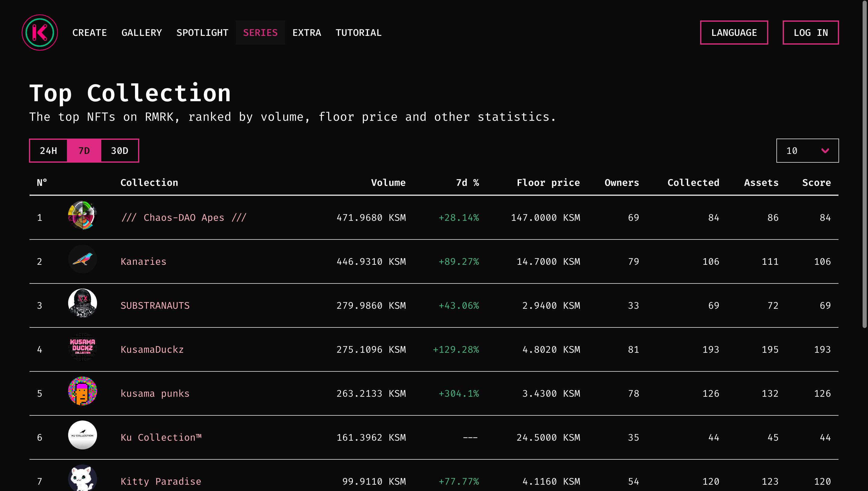Switch time range to 24H
868x491 pixels.
click(x=49, y=151)
